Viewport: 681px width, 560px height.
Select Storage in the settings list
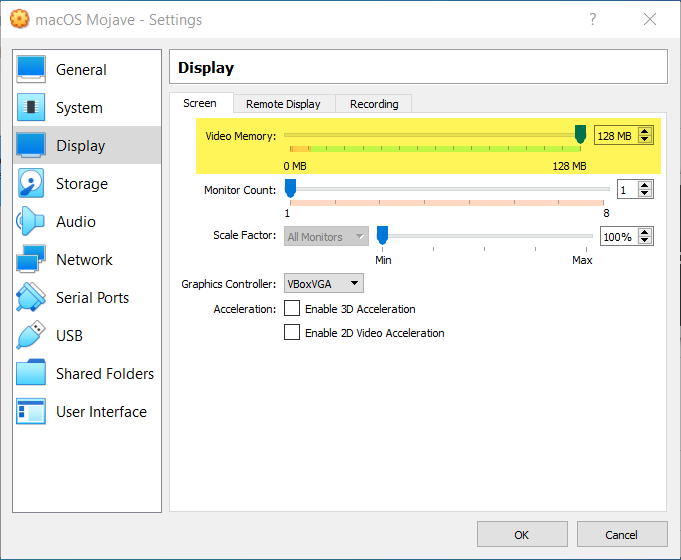point(87,183)
